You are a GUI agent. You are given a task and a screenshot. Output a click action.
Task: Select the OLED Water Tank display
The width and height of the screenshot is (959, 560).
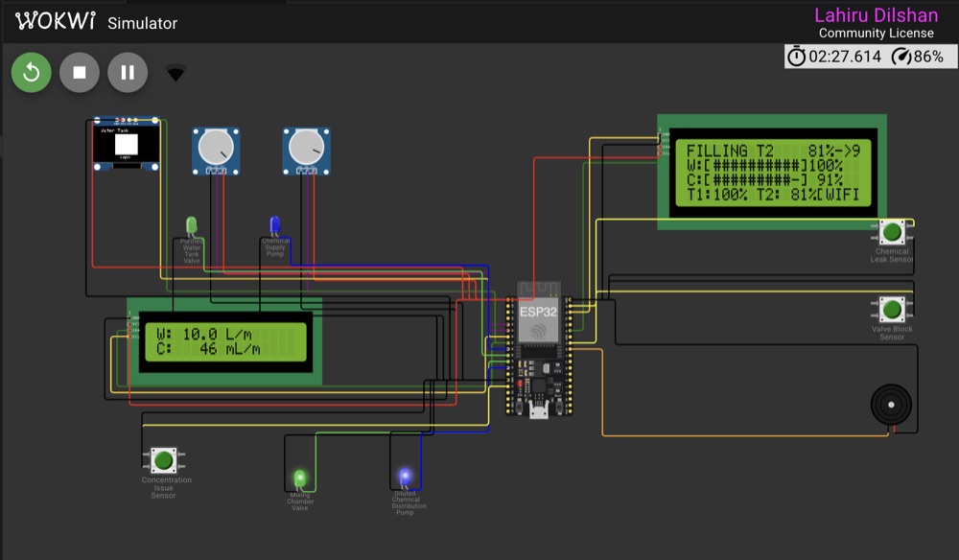pos(126,144)
